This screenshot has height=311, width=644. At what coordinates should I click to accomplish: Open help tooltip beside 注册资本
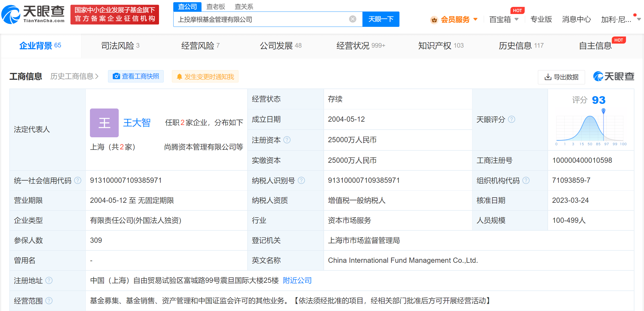coord(287,140)
